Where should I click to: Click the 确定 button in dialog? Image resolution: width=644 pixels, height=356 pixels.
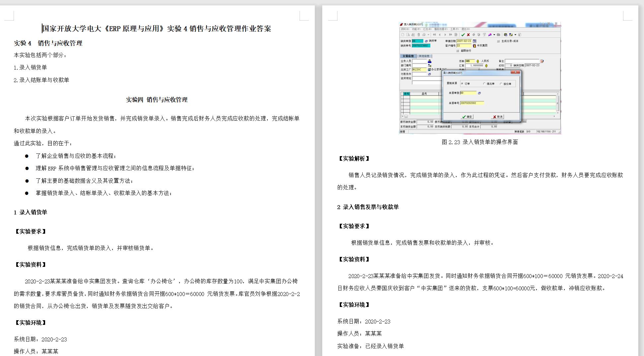(x=467, y=117)
